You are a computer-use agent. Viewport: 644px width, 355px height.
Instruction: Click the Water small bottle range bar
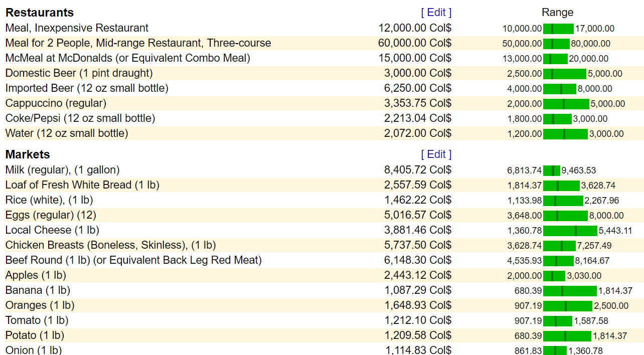(565, 134)
